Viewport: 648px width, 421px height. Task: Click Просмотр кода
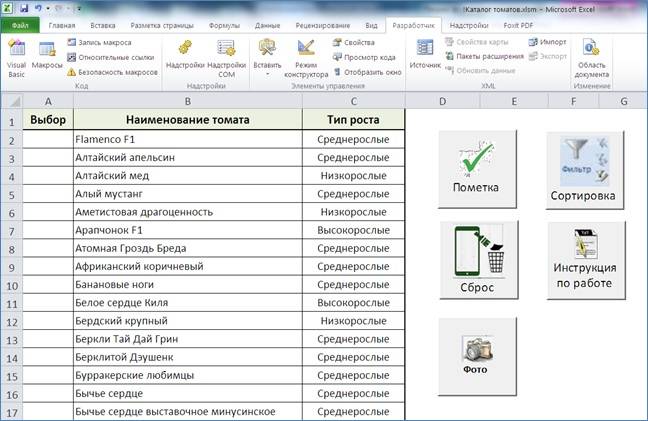pos(364,57)
